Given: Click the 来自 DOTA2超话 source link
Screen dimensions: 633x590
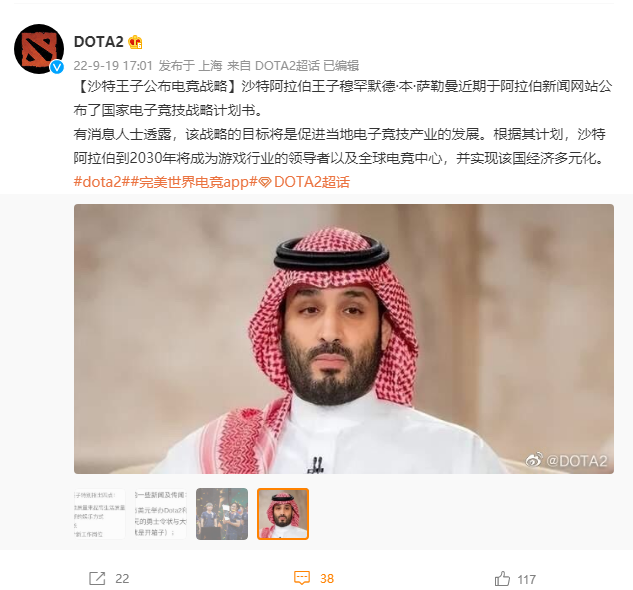Looking at the screenshot, I should click(273, 65).
